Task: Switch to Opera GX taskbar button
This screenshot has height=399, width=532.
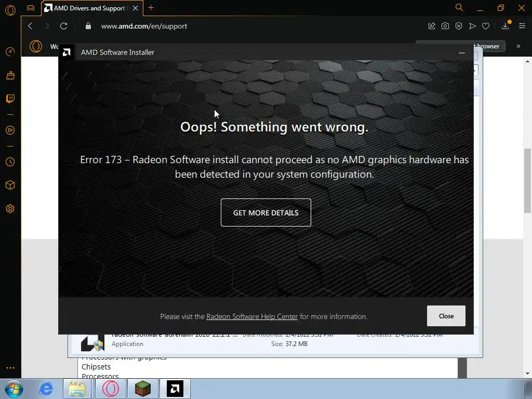Action: [111, 389]
